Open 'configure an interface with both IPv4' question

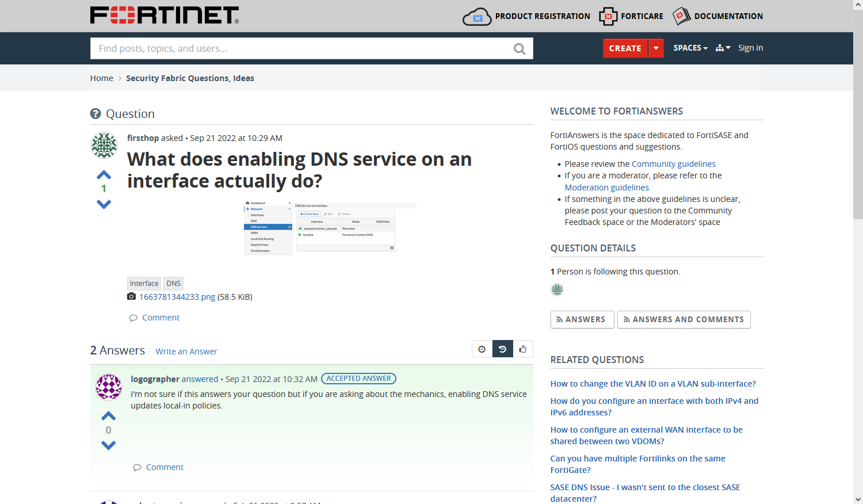(x=655, y=407)
